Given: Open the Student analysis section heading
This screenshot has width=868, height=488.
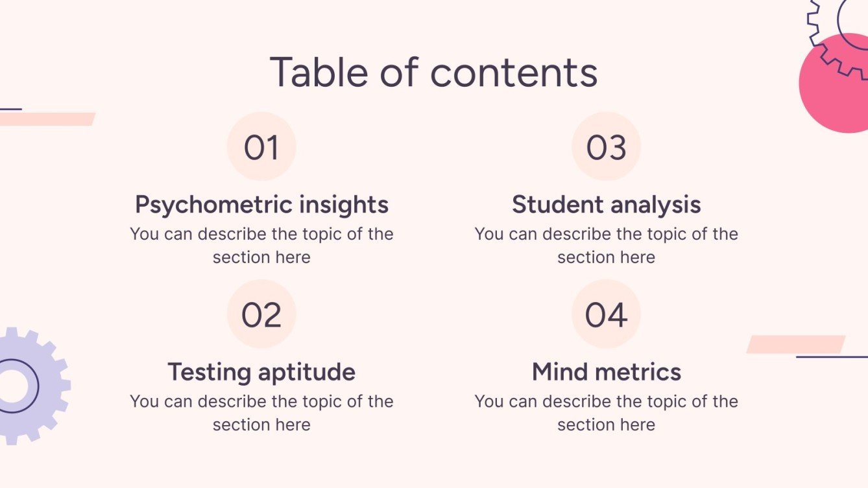Looking at the screenshot, I should 606,205.
